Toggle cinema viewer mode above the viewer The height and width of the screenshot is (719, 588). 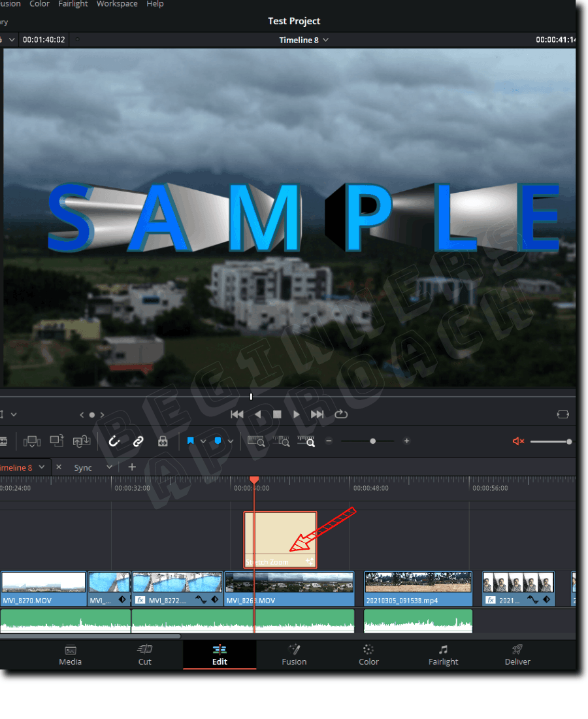point(563,414)
